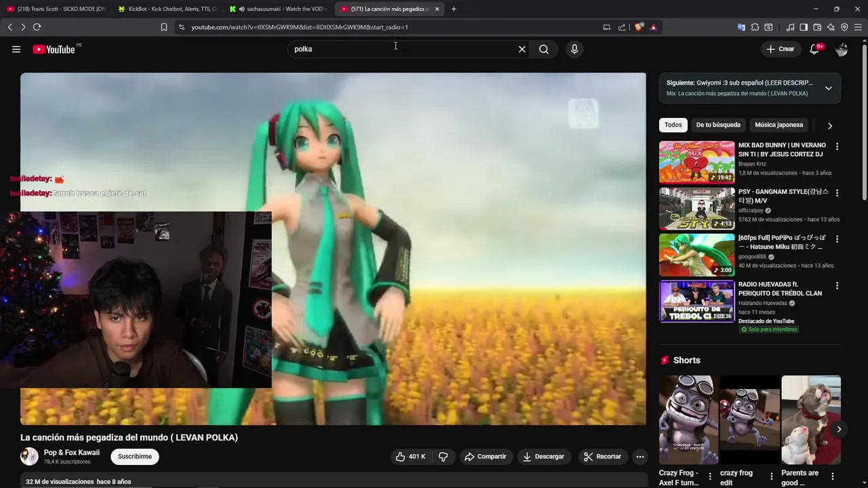The height and width of the screenshot is (488, 868).
Task: Click the Compartir share button
Action: pos(486,457)
